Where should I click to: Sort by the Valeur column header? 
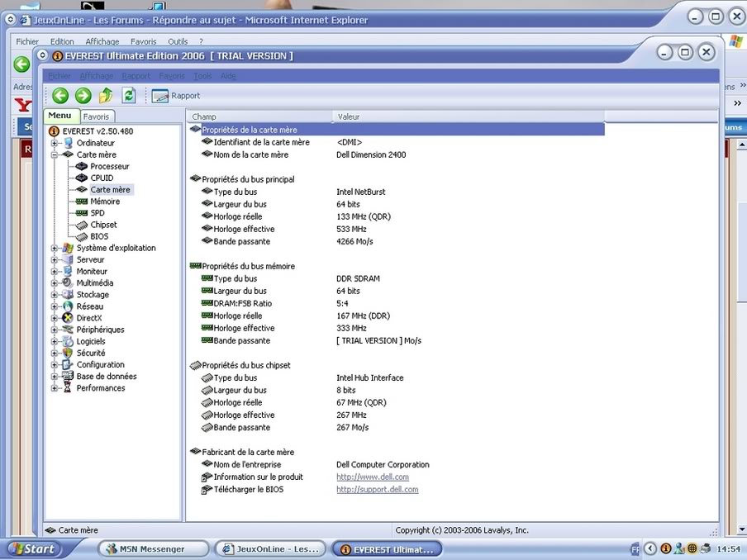coord(469,116)
